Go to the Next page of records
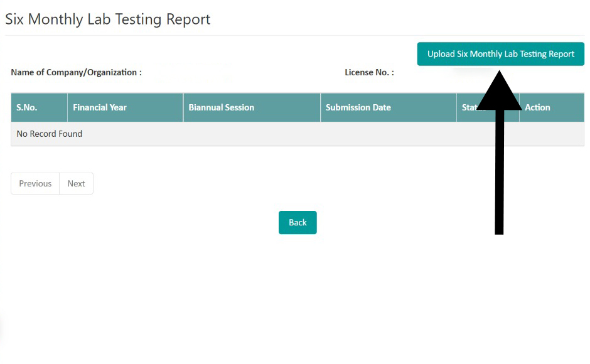 coord(77,183)
